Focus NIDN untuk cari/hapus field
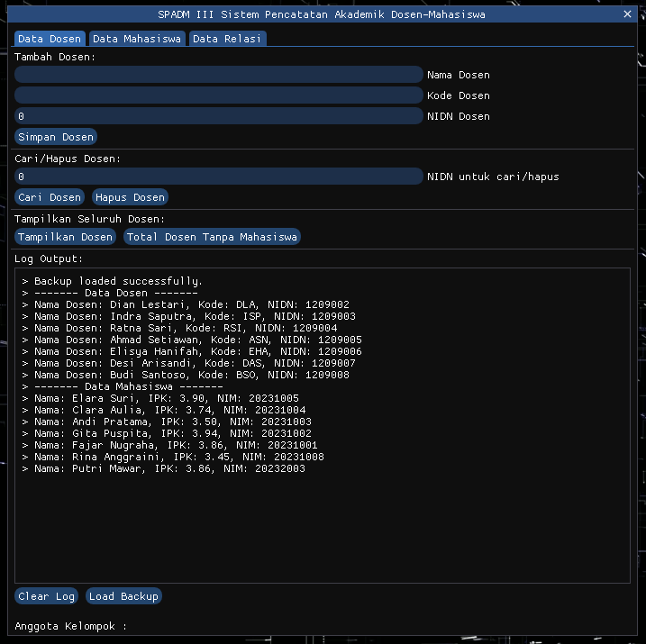This screenshot has height=644, width=646. (x=219, y=177)
